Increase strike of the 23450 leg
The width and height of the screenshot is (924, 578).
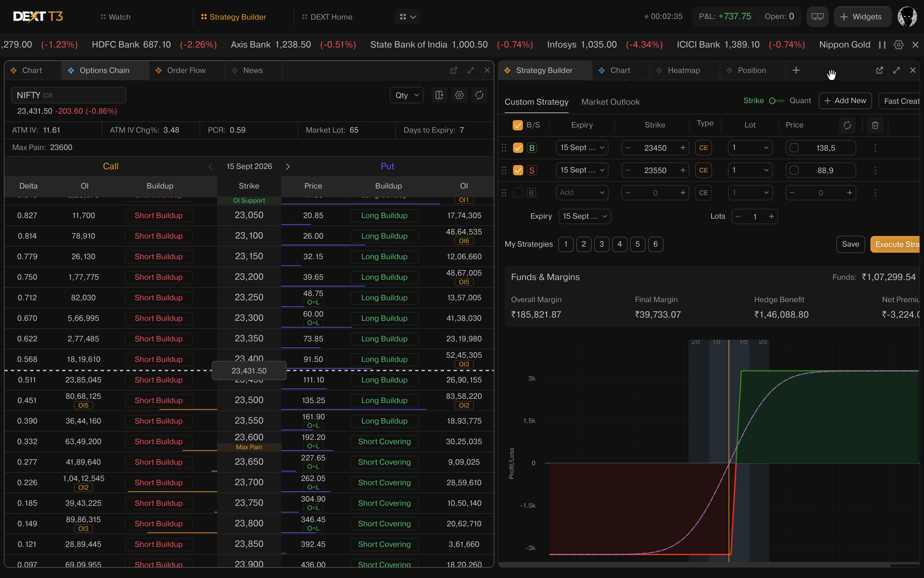point(683,148)
